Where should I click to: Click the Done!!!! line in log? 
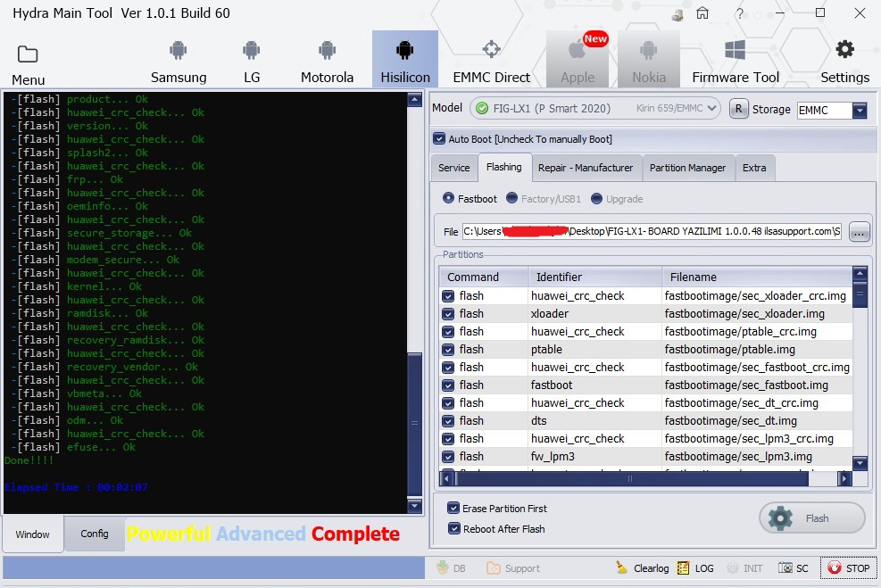tap(29, 460)
